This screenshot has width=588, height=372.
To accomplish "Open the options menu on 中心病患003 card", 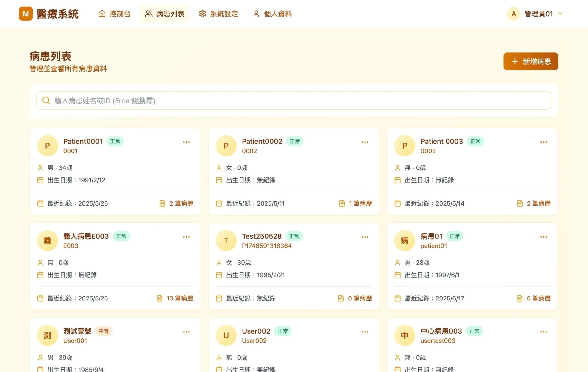I will click(x=543, y=332).
